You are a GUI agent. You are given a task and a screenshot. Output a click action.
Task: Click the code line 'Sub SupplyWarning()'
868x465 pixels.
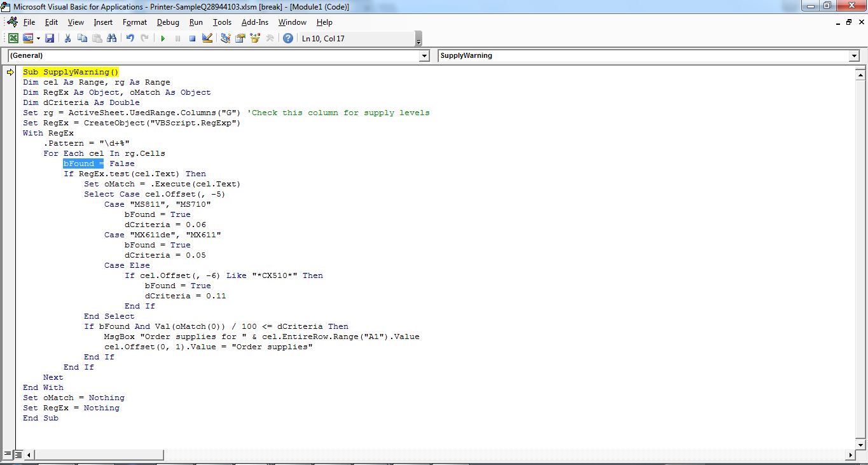[x=71, y=72]
